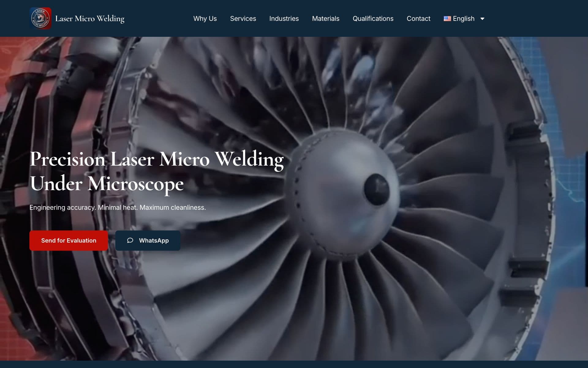
Task: Open the Why Us menu item
Action: [x=205, y=19]
